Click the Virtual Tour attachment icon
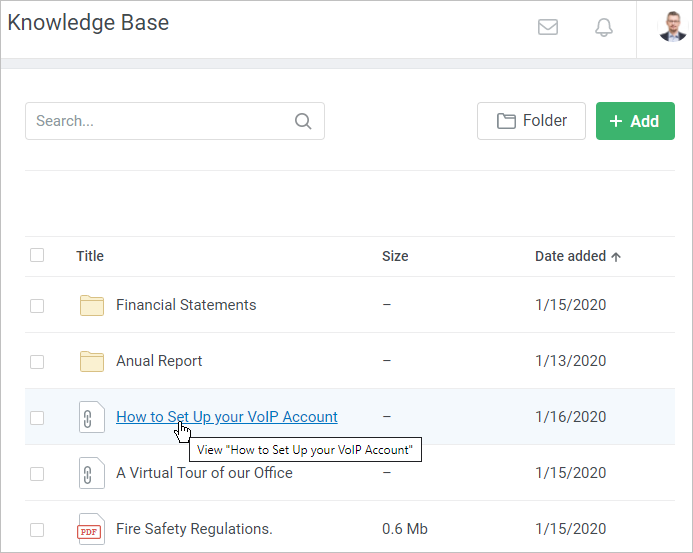Image resolution: width=693 pixels, height=553 pixels. (x=92, y=473)
